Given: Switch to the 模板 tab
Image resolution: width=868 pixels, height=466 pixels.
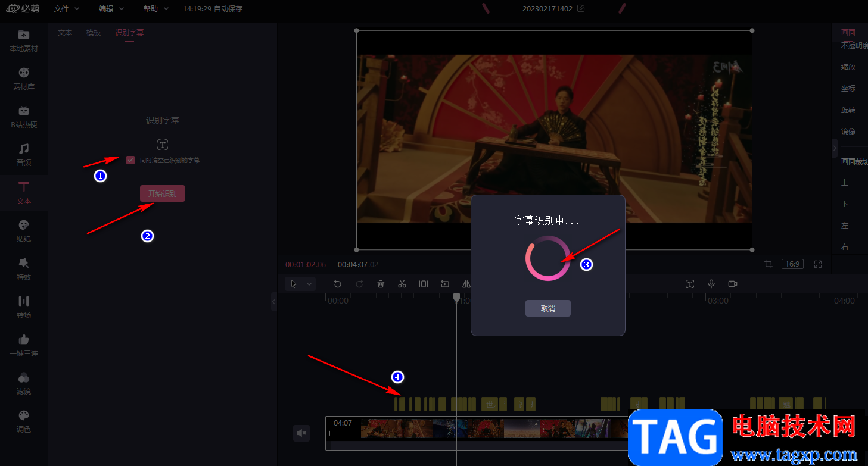Looking at the screenshot, I should [94, 33].
